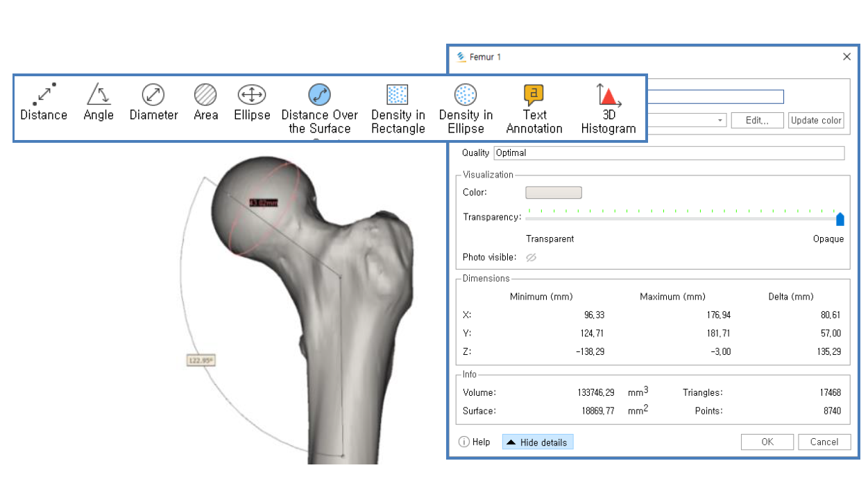Cancel the Femur 1 dialog
The width and height of the screenshot is (868, 479).
point(824,442)
